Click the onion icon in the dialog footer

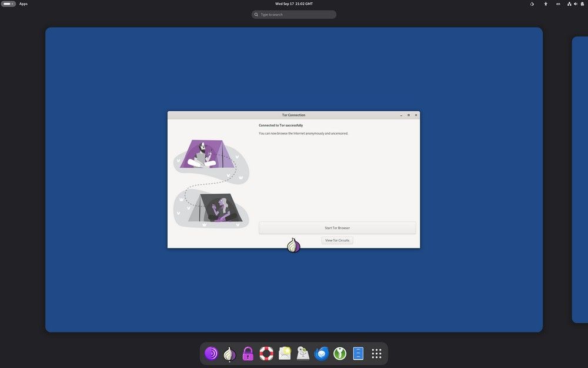click(x=293, y=245)
